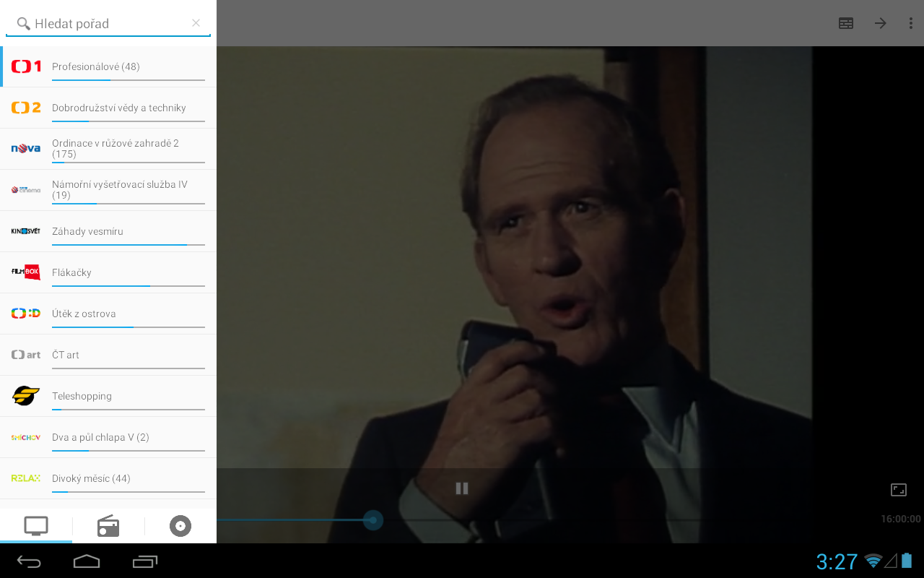Image resolution: width=924 pixels, height=578 pixels.
Task: Focus the Hledat pořad search field
Action: [x=108, y=24]
